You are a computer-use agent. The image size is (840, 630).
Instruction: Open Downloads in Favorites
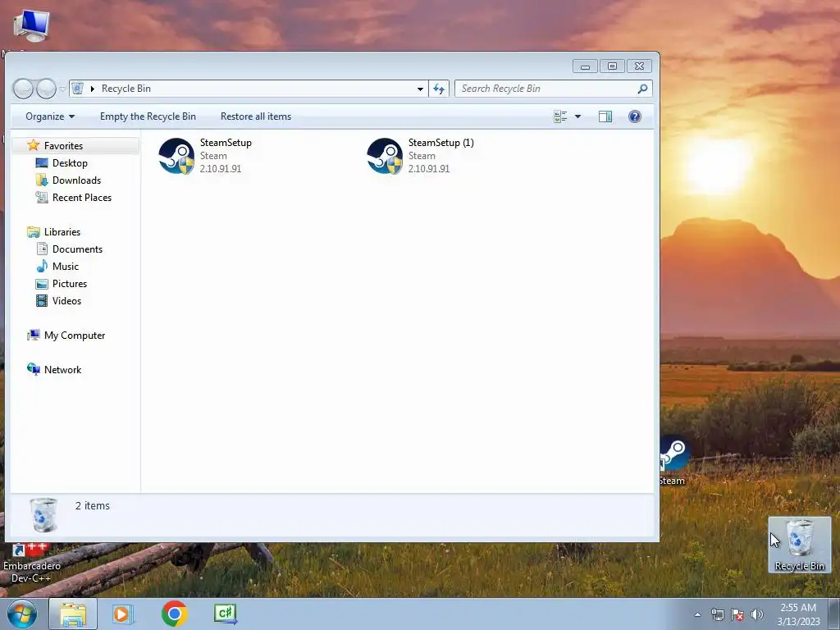click(x=76, y=180)
